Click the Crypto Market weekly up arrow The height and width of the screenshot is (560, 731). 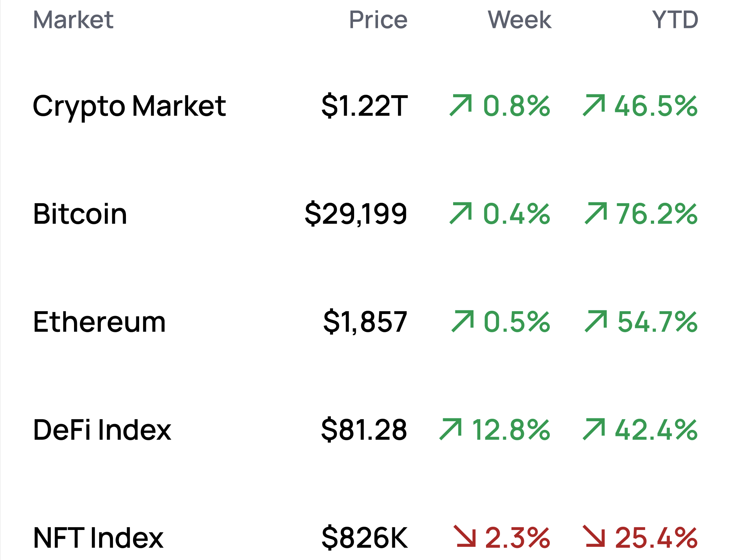pos(461,105)
